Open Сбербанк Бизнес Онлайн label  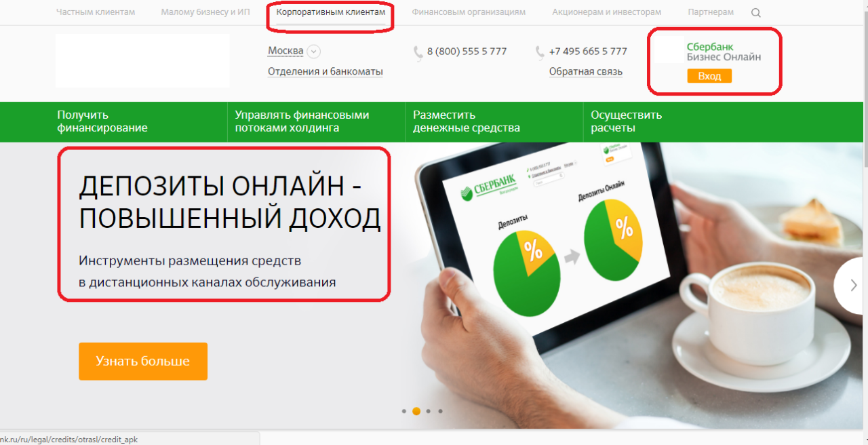click(724, 52)
